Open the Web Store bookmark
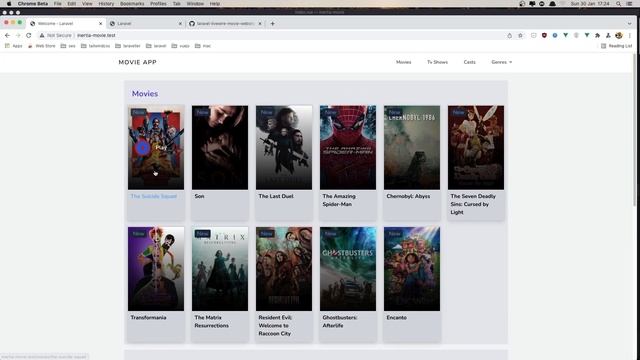640x360 pixels. coord(41,46)
